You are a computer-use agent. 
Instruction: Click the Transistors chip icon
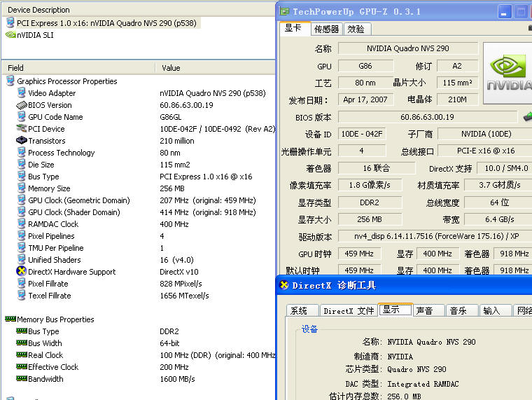22,140
